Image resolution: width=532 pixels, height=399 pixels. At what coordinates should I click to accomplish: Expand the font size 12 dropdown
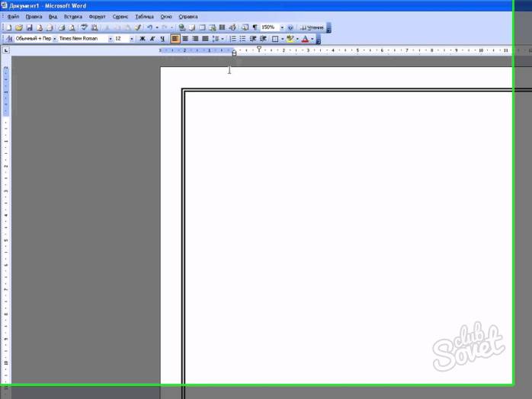(132, 39)
